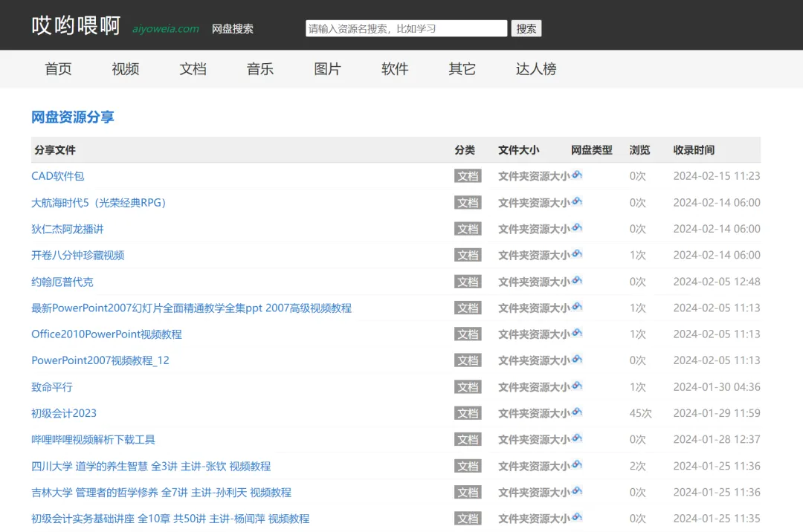The height and width of the screenshot is (532, 803).
Task: Focus the resource name search input field
Action: (406, 28)
